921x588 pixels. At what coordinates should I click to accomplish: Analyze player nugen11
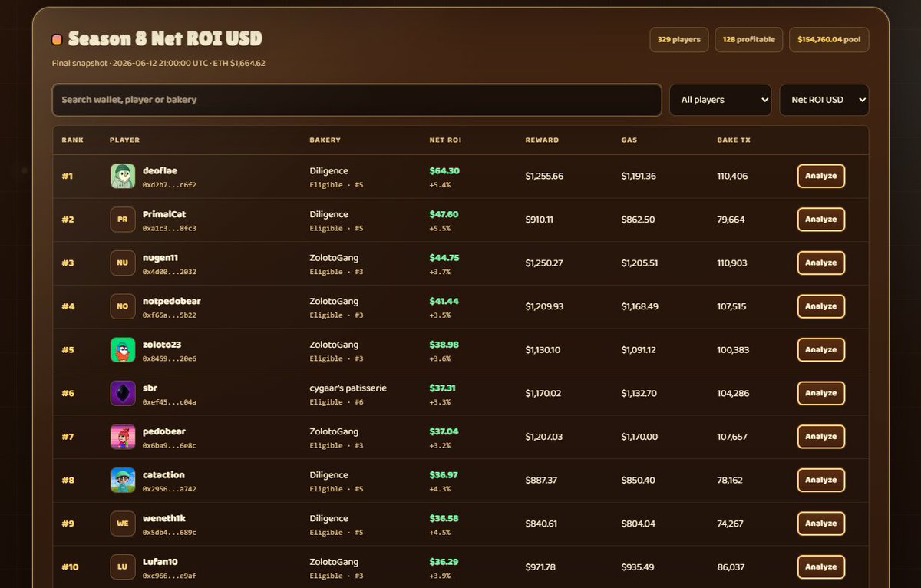[x=821, y=263]
